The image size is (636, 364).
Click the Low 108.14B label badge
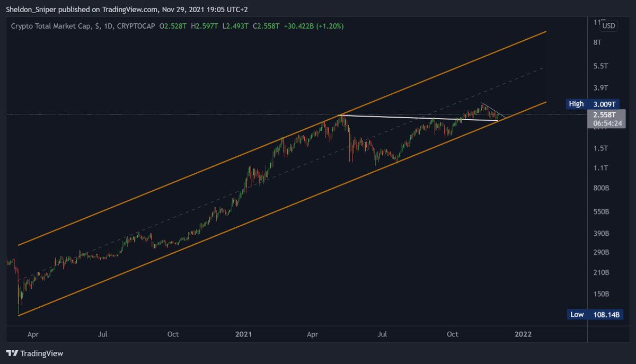595,314
